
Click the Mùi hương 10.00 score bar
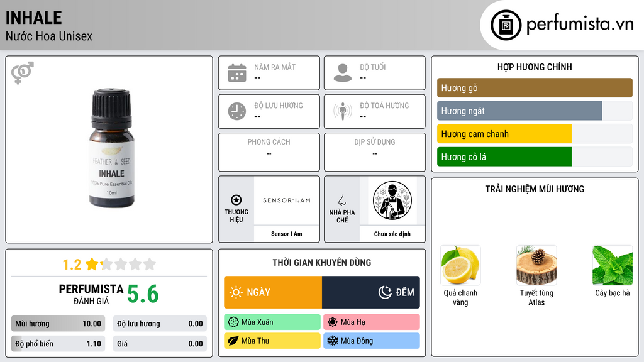click(x=58, y=324)
